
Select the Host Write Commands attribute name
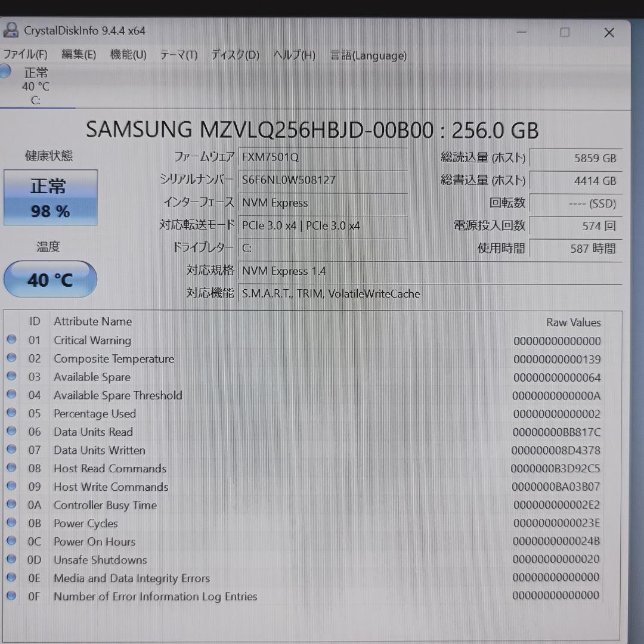(111, 487)
